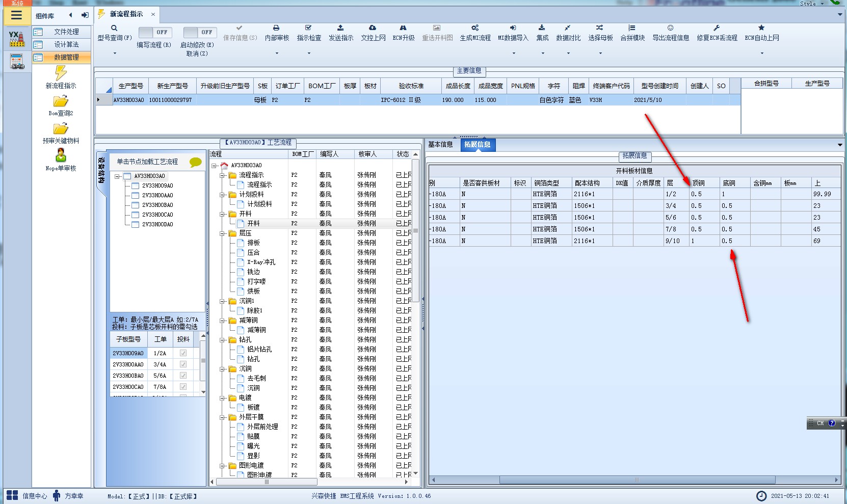Image resolution: width=847 pixels, height=504 pixels.
Task: Collapse the 减薄铜 folder node
Action: pyautogui.click(x=223, y=321)
